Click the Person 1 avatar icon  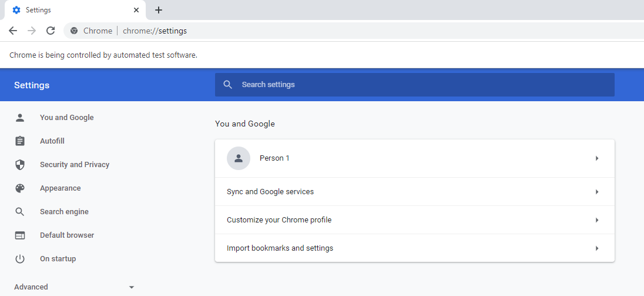[238, 158]
